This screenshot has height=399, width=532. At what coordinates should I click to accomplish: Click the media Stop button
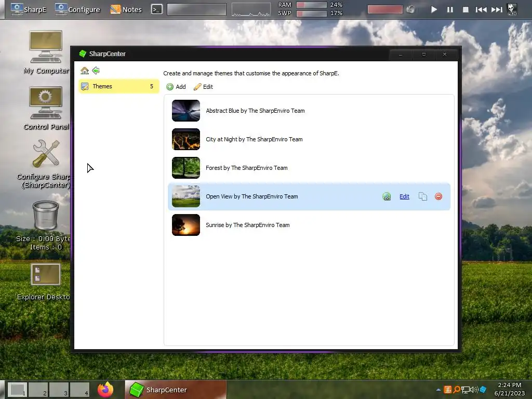(465, 9)
